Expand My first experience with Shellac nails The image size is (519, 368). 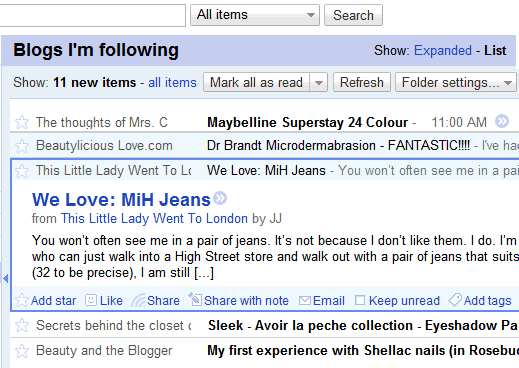[x=363, y=351]
